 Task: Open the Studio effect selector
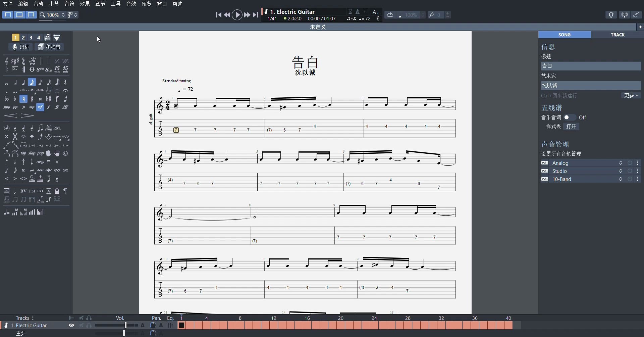(587, 171)
